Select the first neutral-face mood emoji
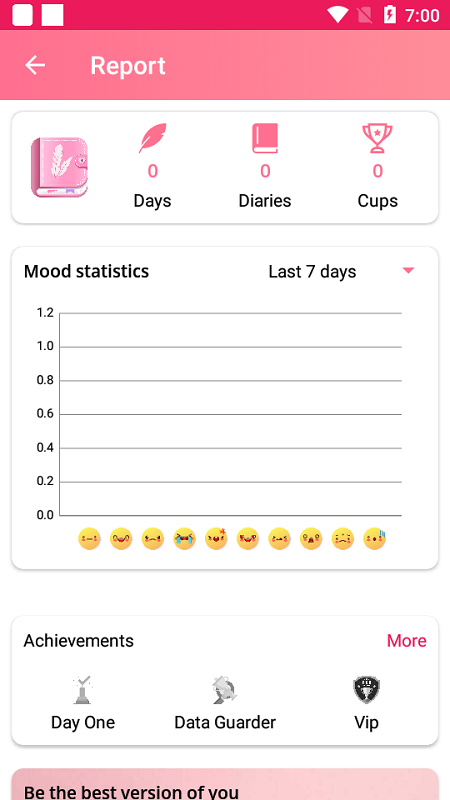This screenshot has height=800, width=450. tap(89, 539)
